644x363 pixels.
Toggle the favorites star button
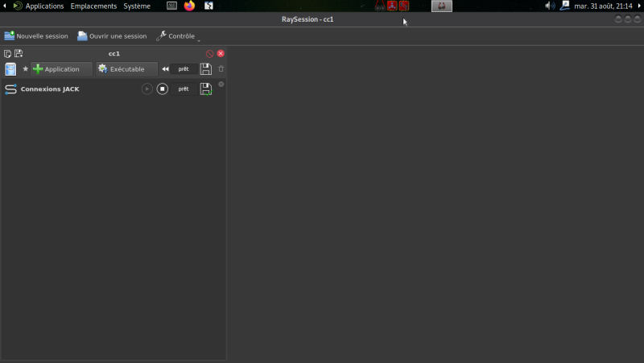coord(25,69)
